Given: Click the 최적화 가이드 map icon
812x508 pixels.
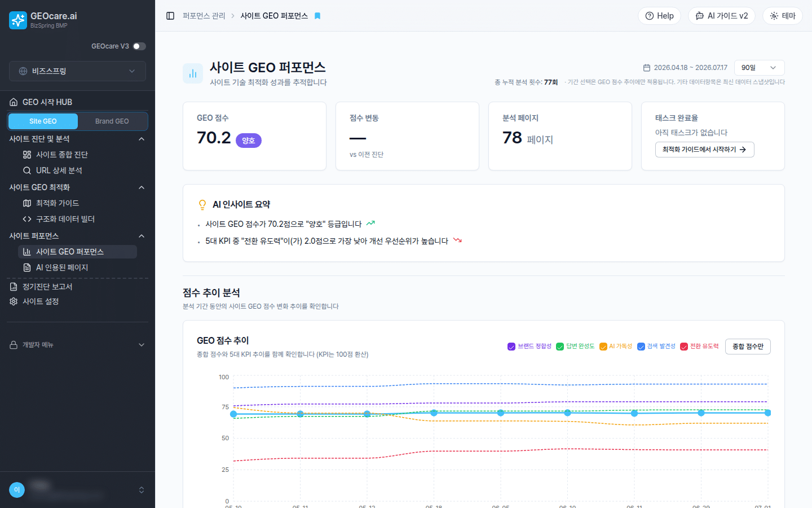Looking at the screenshot, I should pyautogui.click(x=27, y=203).
